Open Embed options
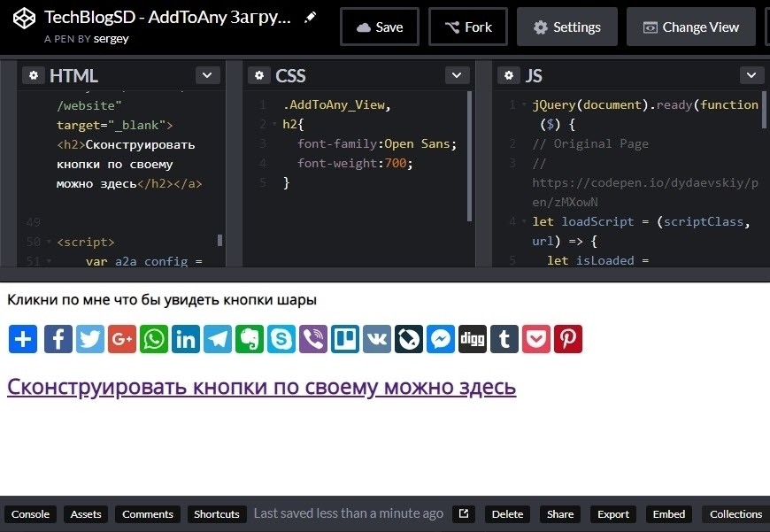Viewport: 770px width, 532px height. coord(669,514)
